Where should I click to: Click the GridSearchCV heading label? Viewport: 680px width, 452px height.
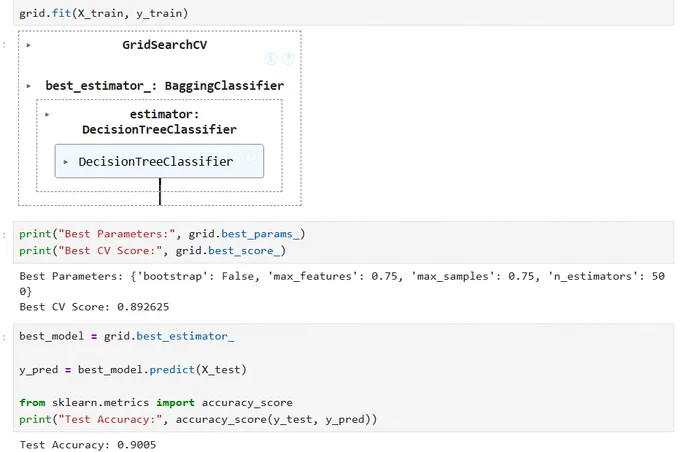pos(164,45)
